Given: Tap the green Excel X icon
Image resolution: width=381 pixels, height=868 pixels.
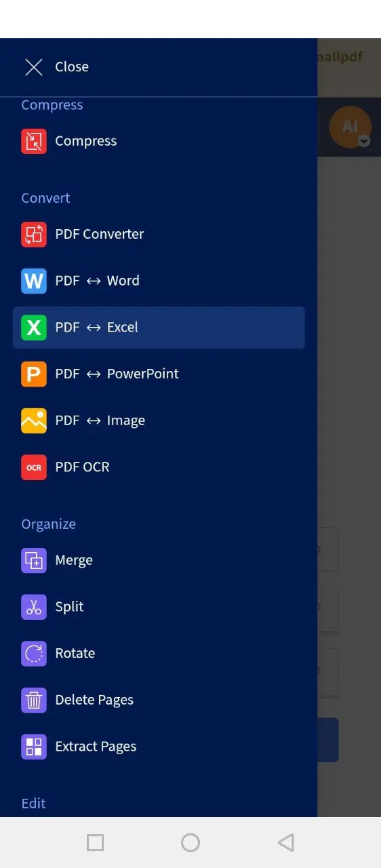Looking at the screenshot, I should click(34, 328).
